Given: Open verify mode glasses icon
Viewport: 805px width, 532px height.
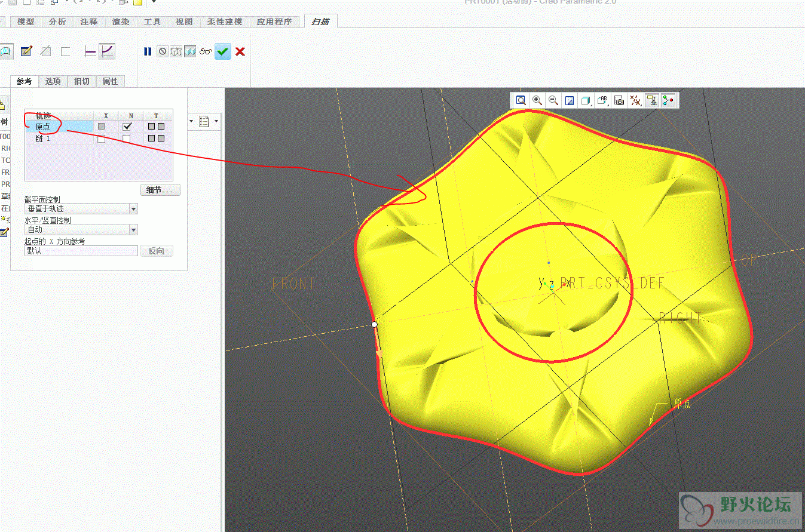Looking at the screenshot, I should 206,52.
